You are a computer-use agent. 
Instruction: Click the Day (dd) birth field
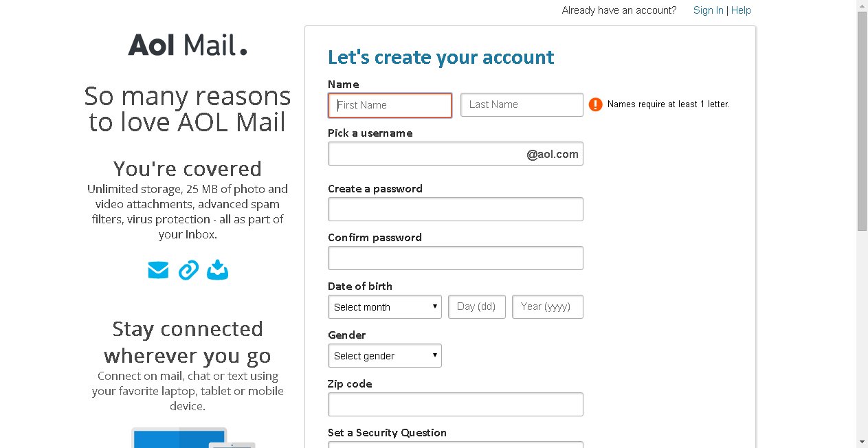[477, 306]
